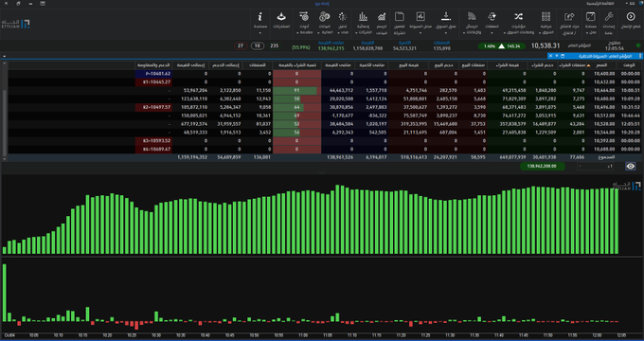Click the R4=10689.67 resistance cell
644x341 pixels.
click(153, 149)
